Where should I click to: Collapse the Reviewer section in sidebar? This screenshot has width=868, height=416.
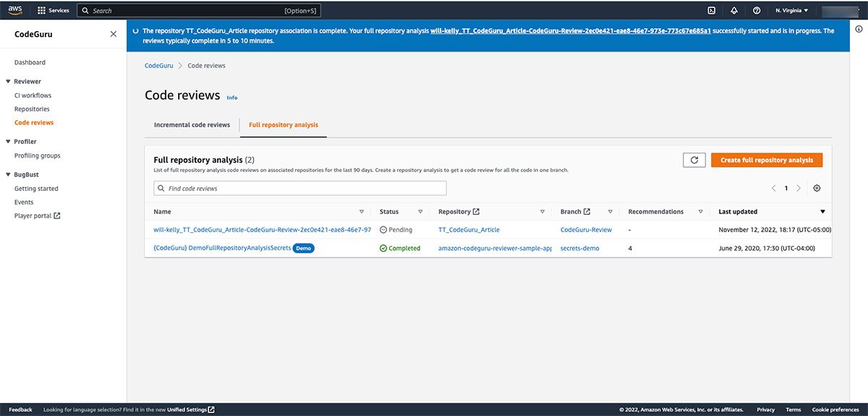[x=8, y=82]
